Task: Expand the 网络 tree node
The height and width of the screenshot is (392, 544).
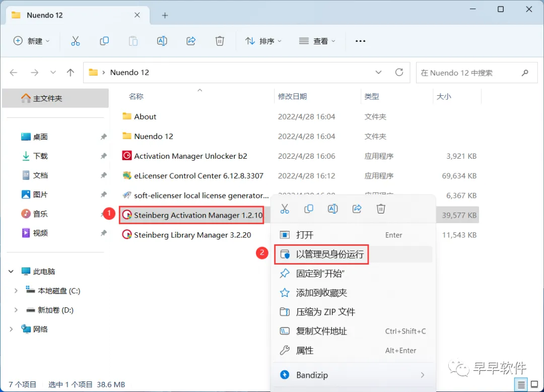Action: click(x=11, y=329)
